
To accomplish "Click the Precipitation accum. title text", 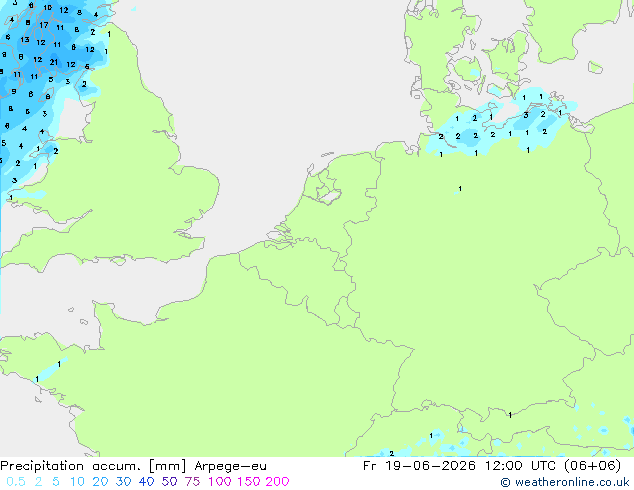I will pyautogui.click(x=71, y=466).
